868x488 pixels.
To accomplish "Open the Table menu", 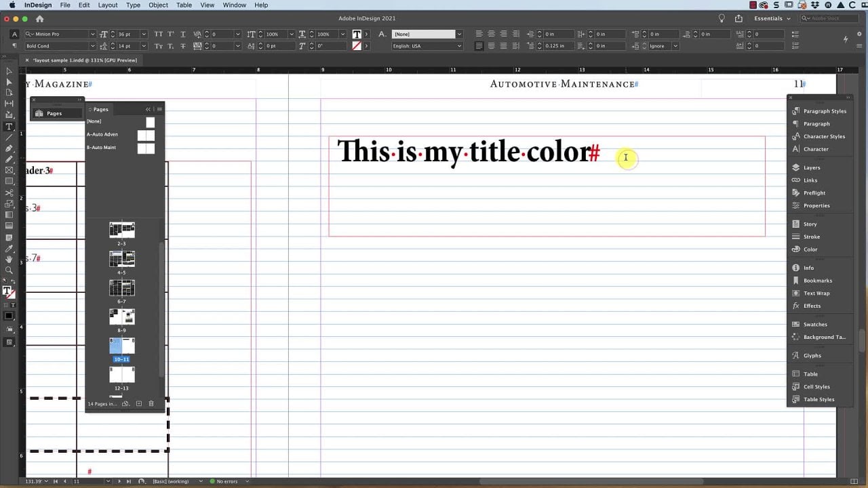I will coord(184,5).
